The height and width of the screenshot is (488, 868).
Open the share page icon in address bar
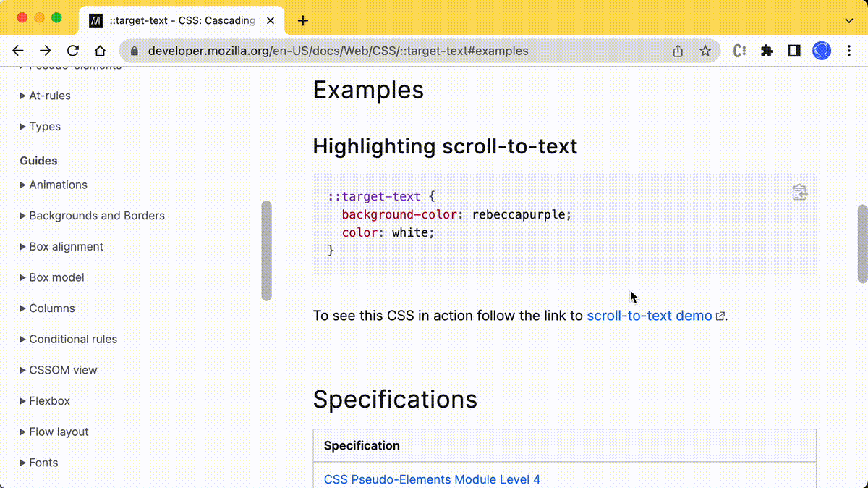tap(678, 51)
